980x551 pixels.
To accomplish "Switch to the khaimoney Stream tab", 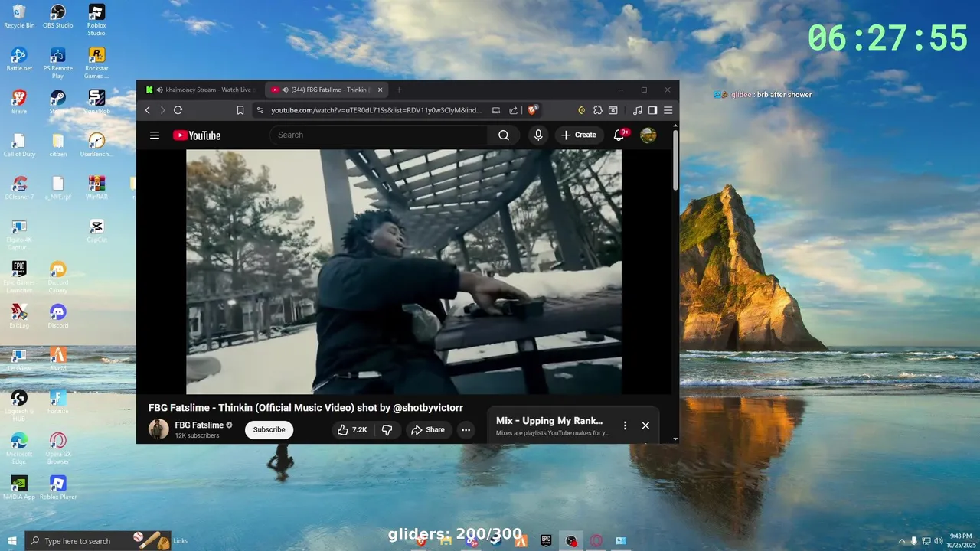I will pyautogui.click(x=201, y=90).
